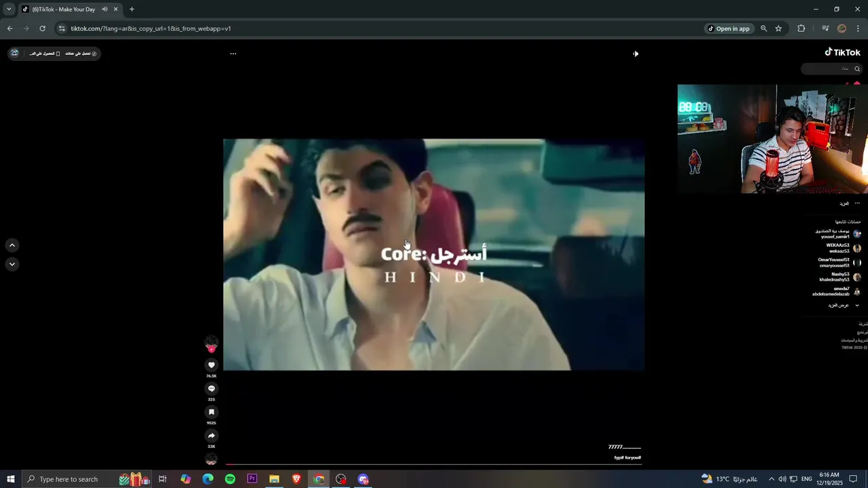Reload the page
This screenshot has height=488, width=868.
pos(43,28)
